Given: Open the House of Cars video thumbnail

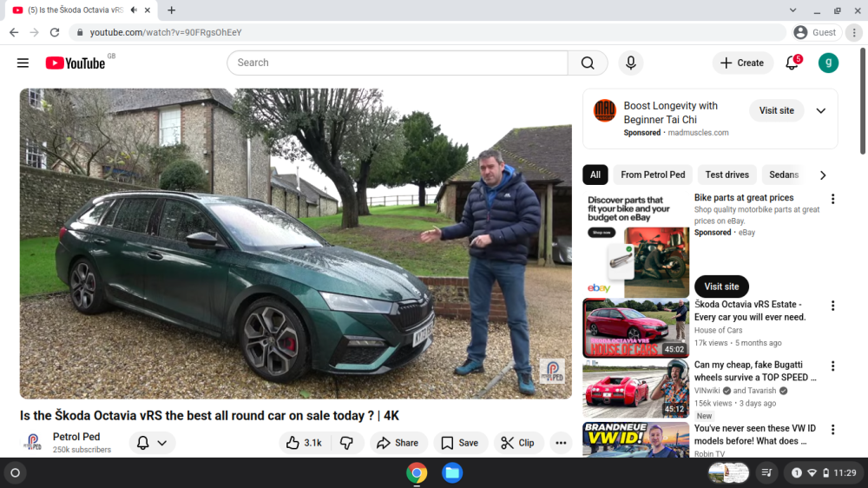Looking at the screenshot, I should click(635, 328).
